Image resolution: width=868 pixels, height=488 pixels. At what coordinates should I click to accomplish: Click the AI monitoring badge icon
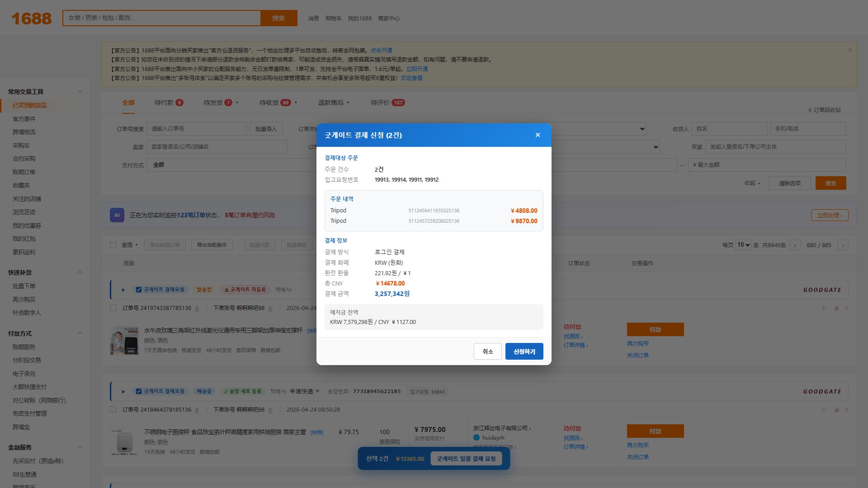(117, 215)
